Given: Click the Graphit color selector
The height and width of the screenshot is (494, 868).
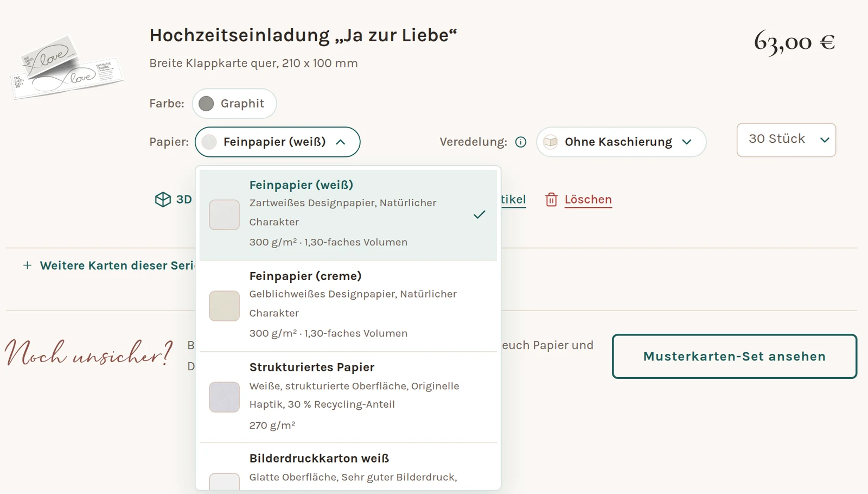Looking at the screenshot, I should click(x=234, y=104).
